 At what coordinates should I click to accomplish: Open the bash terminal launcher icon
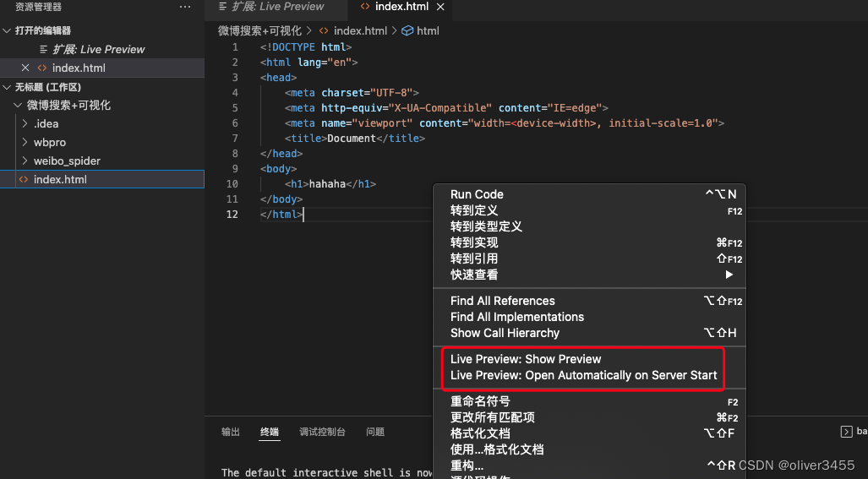pyautogui.click(x=846, y=432)
